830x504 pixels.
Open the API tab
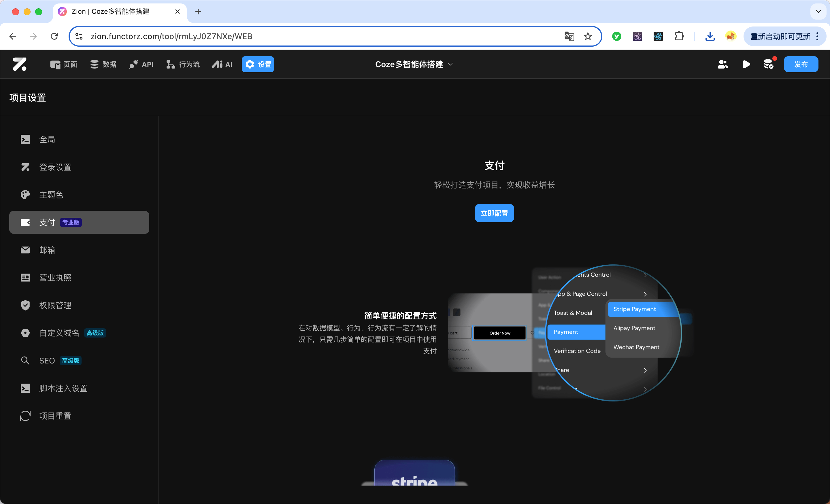point(142,64)
